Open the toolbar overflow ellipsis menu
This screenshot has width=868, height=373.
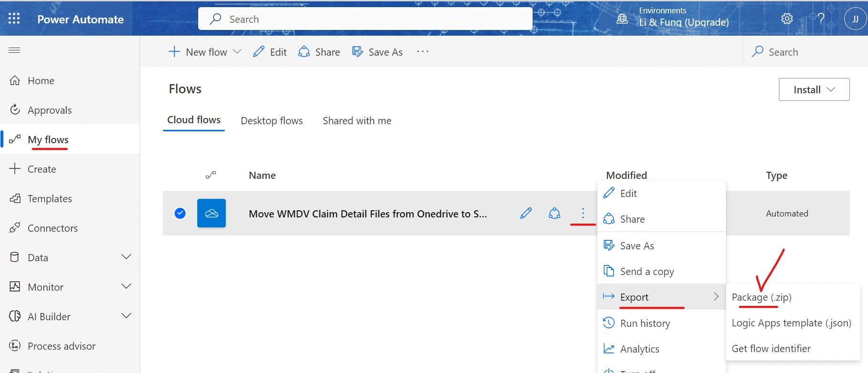[x=422, y=52]
